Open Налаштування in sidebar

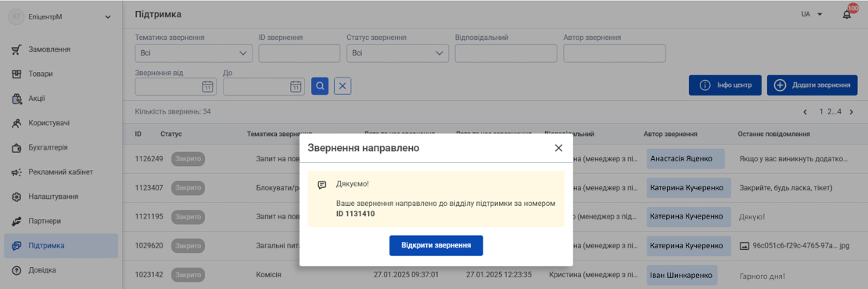[x=61, y=197]
